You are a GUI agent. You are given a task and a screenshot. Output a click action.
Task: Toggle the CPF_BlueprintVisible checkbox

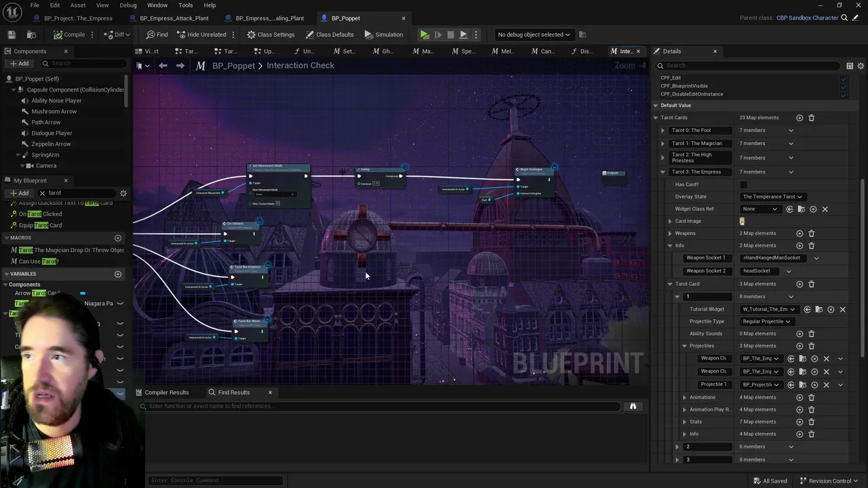tap(844, 86)
